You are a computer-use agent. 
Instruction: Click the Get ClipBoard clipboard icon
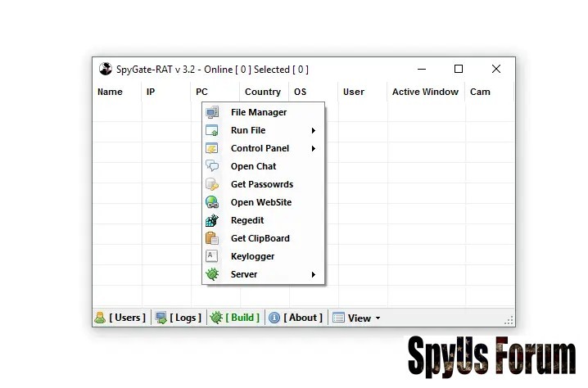tap(212, 238)
